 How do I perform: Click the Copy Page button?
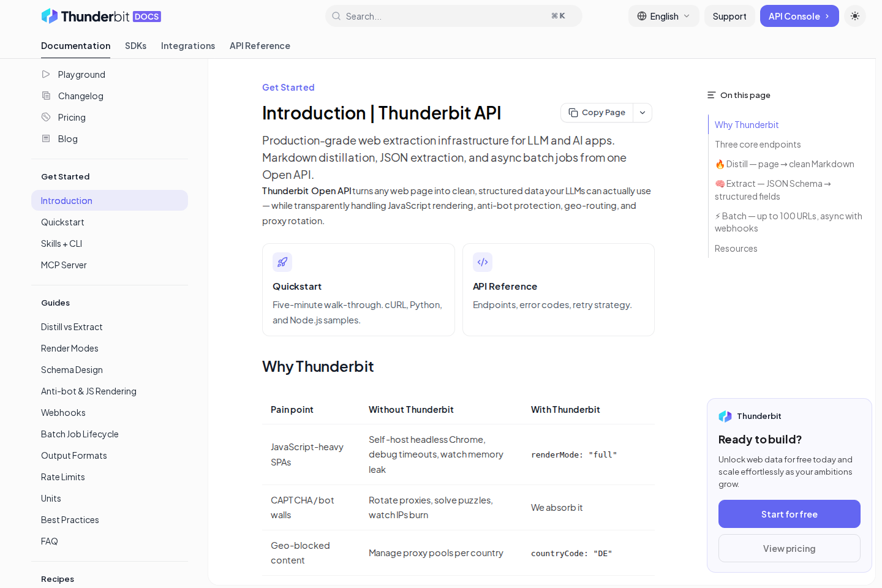click(597, 113)
